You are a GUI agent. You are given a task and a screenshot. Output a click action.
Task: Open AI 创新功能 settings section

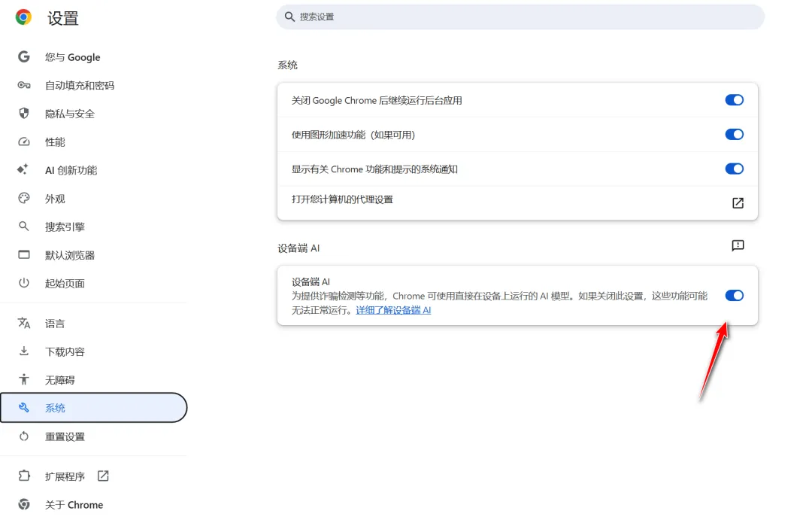coord(71,170)
